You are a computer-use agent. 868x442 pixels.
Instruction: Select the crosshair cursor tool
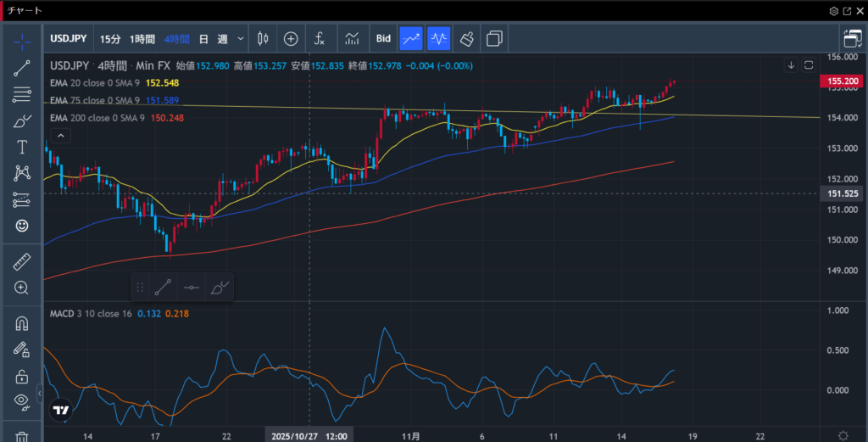[22, 41]
